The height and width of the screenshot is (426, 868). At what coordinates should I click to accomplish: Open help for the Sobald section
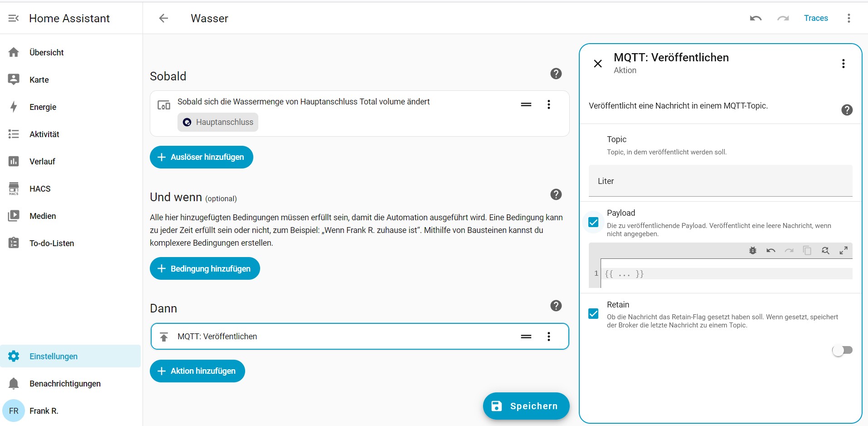556,74
